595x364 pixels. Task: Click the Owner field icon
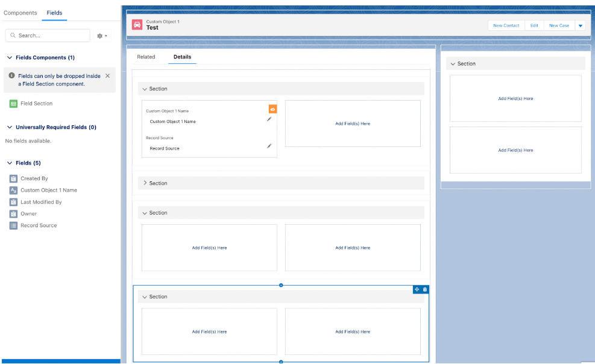tap(13, 214)
